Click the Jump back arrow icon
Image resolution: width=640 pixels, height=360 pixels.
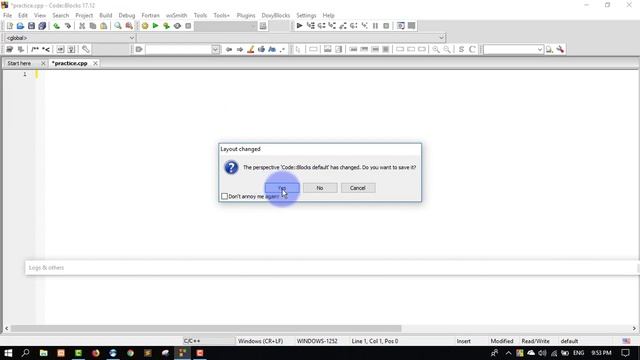point(229,49)
